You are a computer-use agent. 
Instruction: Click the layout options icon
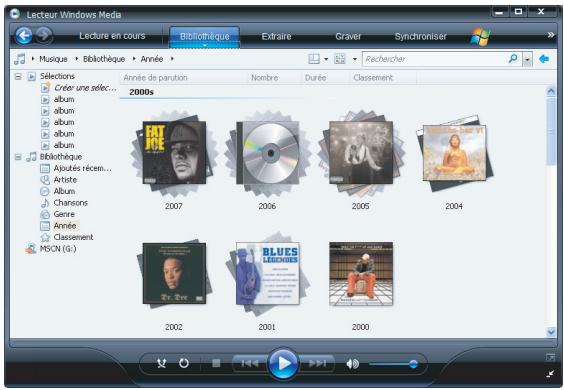pyautogui.click(x=314, y=59)
